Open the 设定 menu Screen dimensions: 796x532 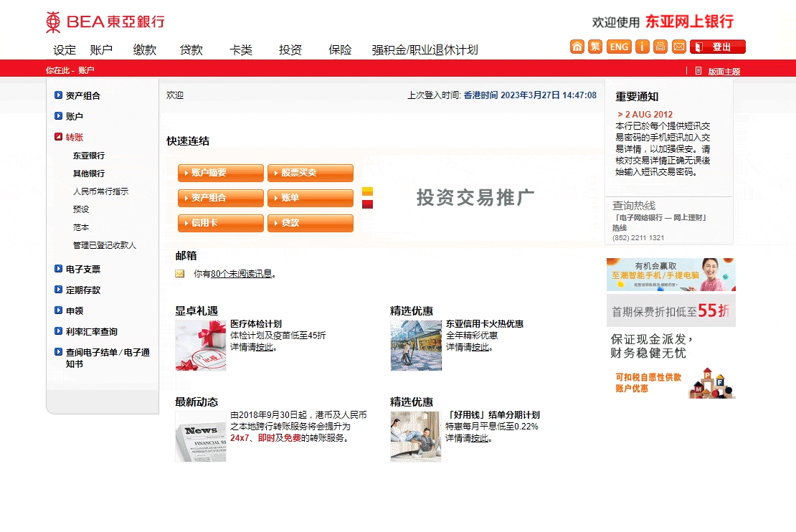(x=65, y=49)
